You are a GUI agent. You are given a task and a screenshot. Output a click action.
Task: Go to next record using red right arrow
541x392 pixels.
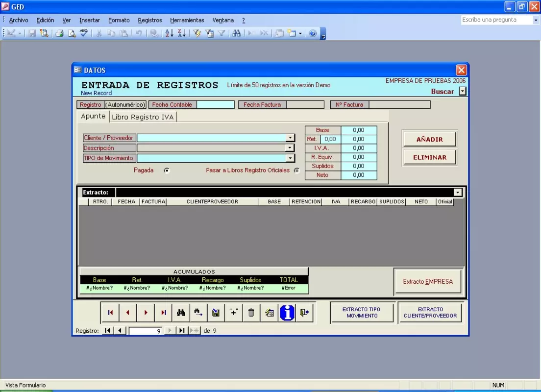(x=146, y=313)
